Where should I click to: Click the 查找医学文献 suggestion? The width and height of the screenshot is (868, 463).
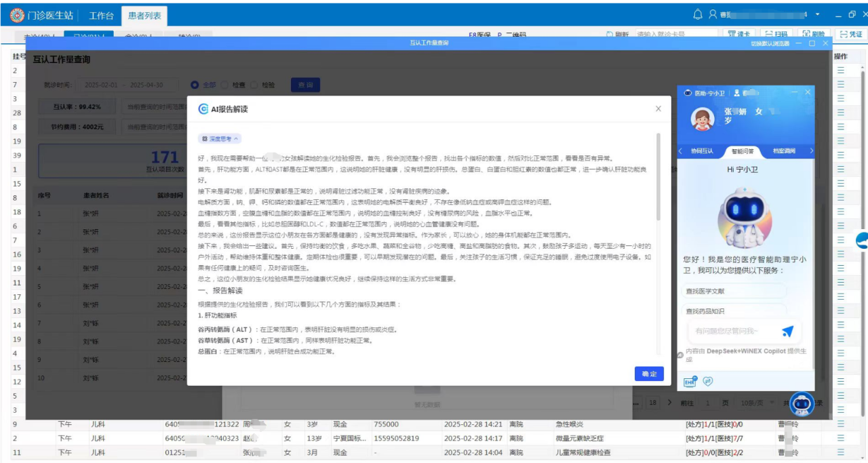(734, 291)
